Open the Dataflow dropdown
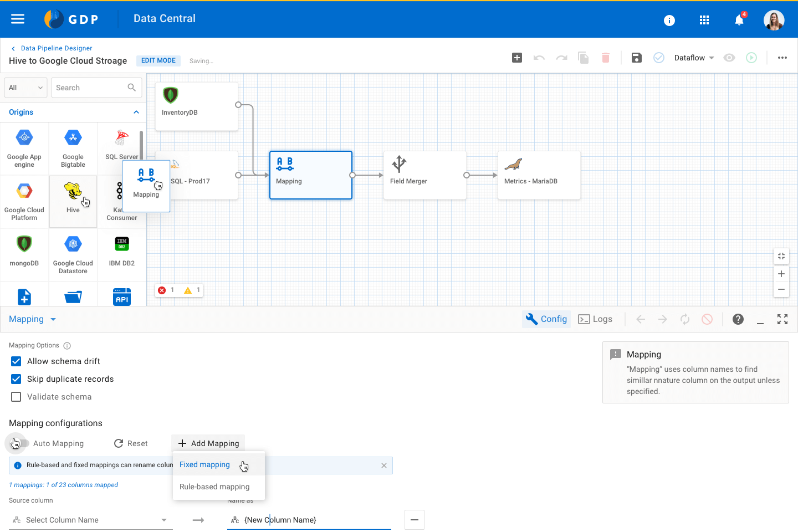The height and width of the screenshot is (532, 798). tap(693, 57)
